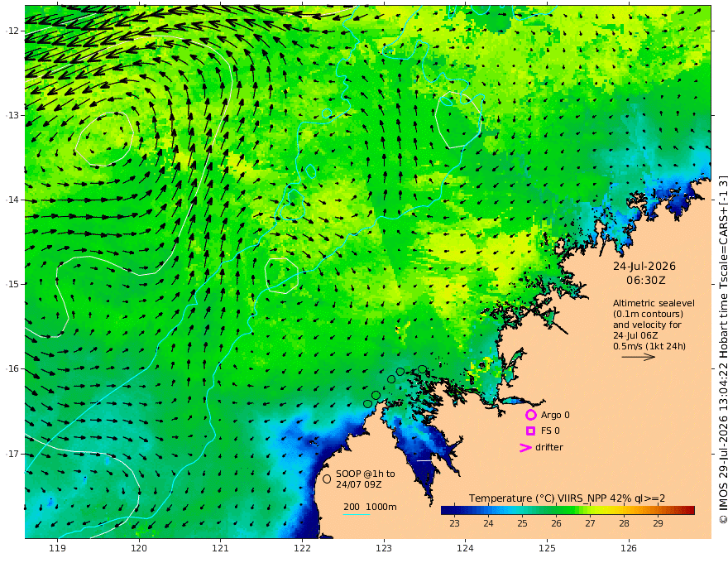Click the temperature color bar
This screenshot has height=563, width=728.
tap(568, 511)
